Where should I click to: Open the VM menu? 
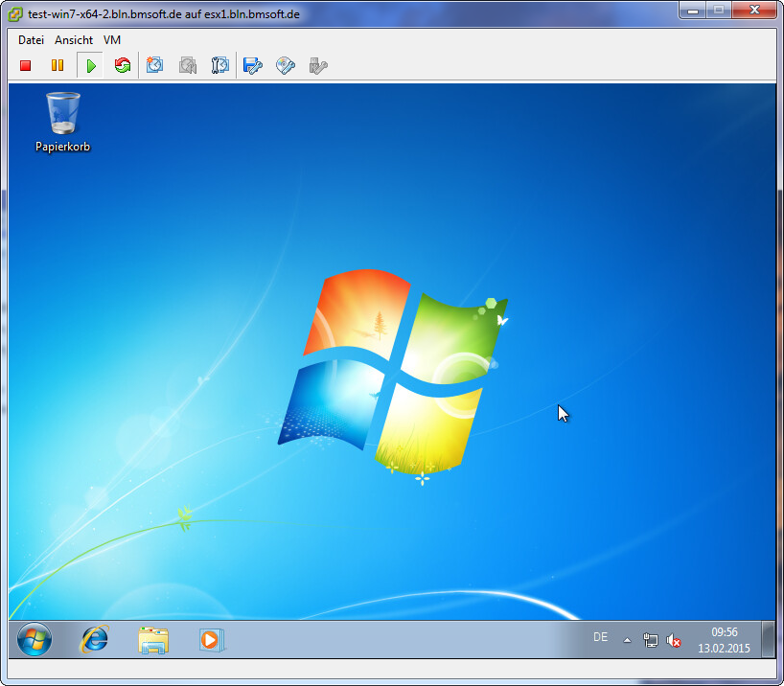(112, 40)
